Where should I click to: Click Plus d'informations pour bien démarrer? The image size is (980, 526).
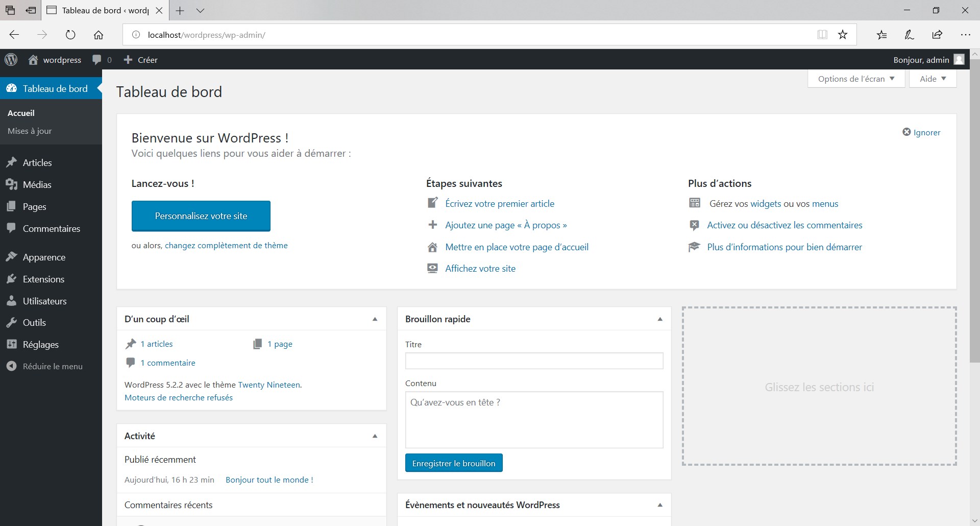pos(785,247)
